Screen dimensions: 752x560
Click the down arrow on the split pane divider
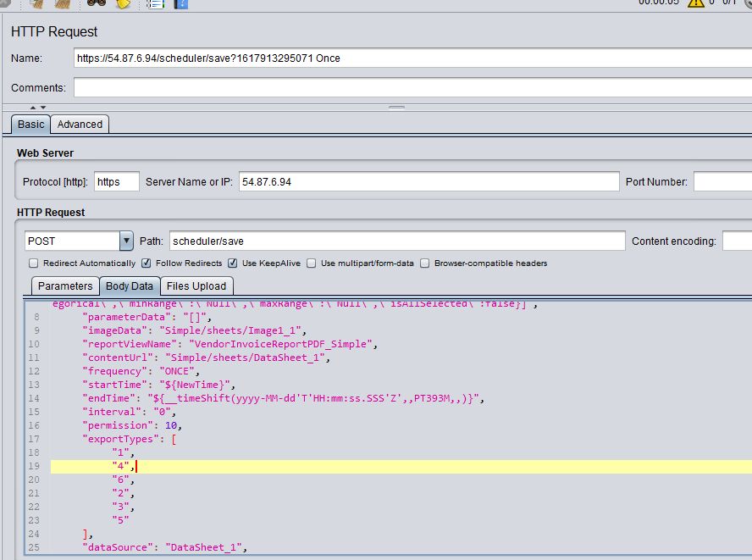click(x=43, y=108)
